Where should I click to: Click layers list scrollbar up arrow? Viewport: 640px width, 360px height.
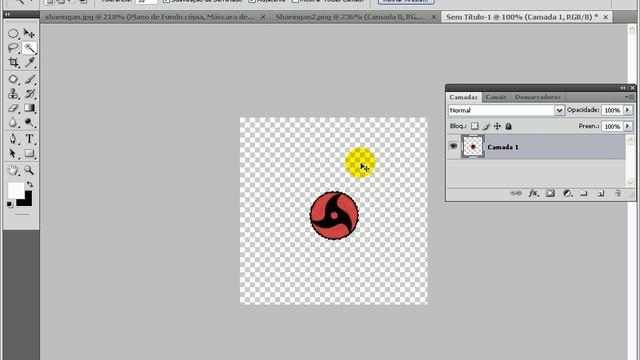pos(630,140)
